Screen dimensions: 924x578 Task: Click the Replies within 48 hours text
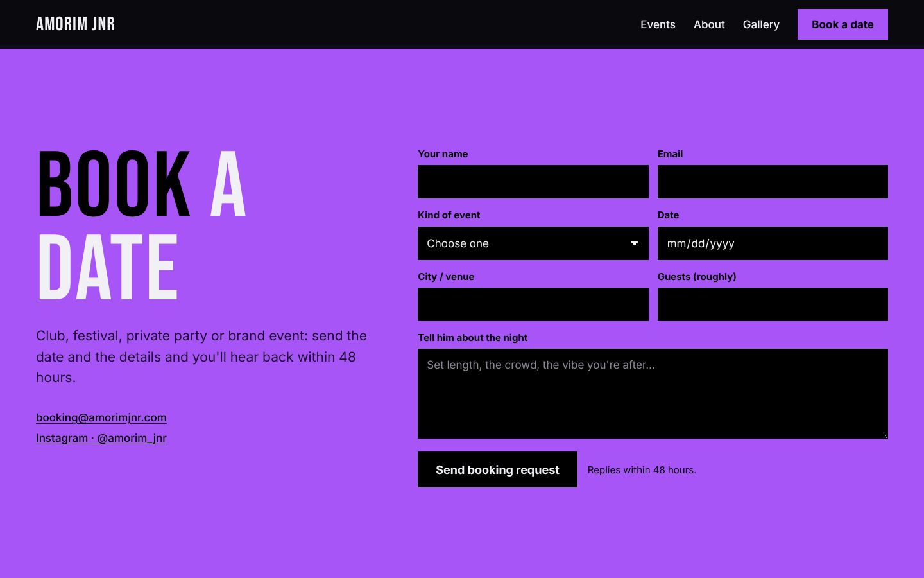tap(642, 470)
